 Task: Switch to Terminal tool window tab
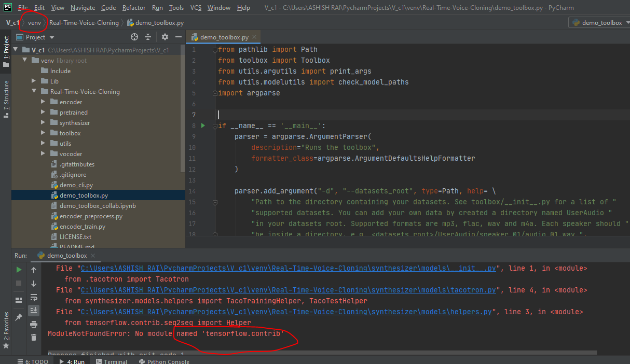pyautogui.click(x=111, y=361)
